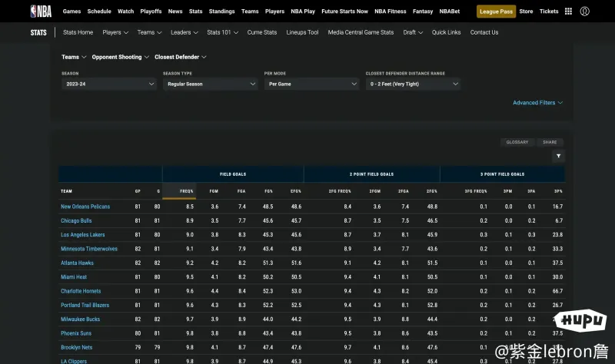Expand Advanced Filters
This screenshot has height=364, width=615.
(537, 103)
